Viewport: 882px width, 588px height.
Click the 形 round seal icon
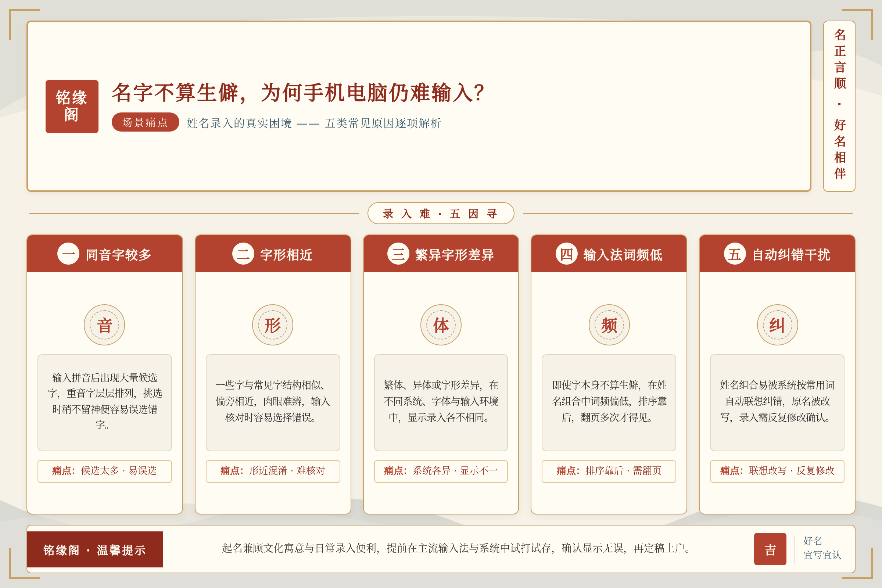pyautogui.click(x=273, y=325)
